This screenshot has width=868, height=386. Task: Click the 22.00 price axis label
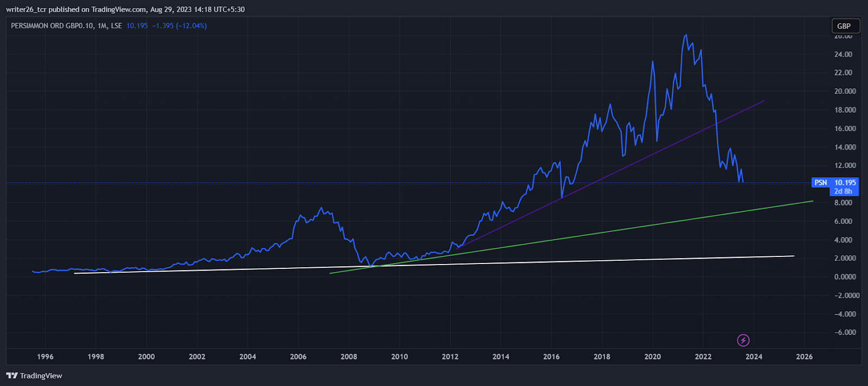click(843, 73)
